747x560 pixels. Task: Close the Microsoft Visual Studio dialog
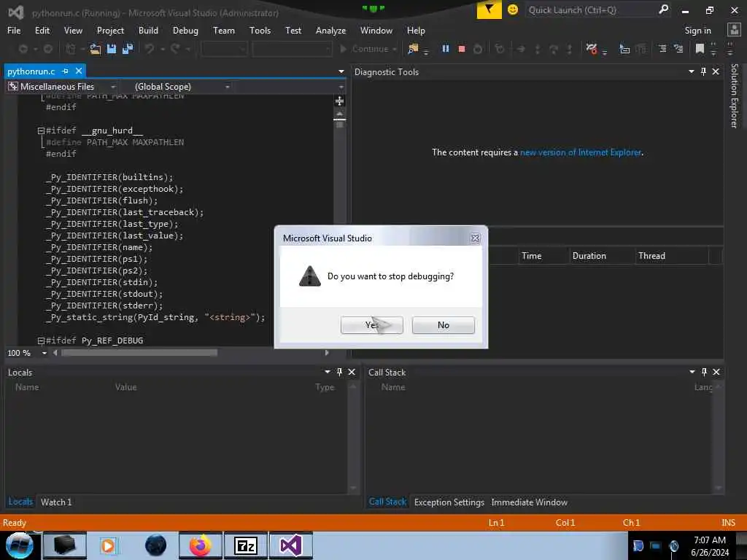tap(475, 238)
